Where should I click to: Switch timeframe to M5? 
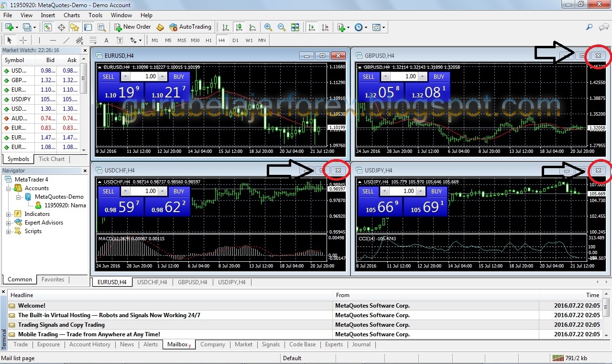[168, 41]
